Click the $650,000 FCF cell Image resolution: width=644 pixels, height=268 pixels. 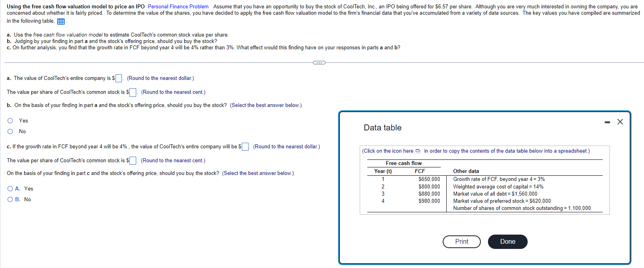click(x=429, y=179)
